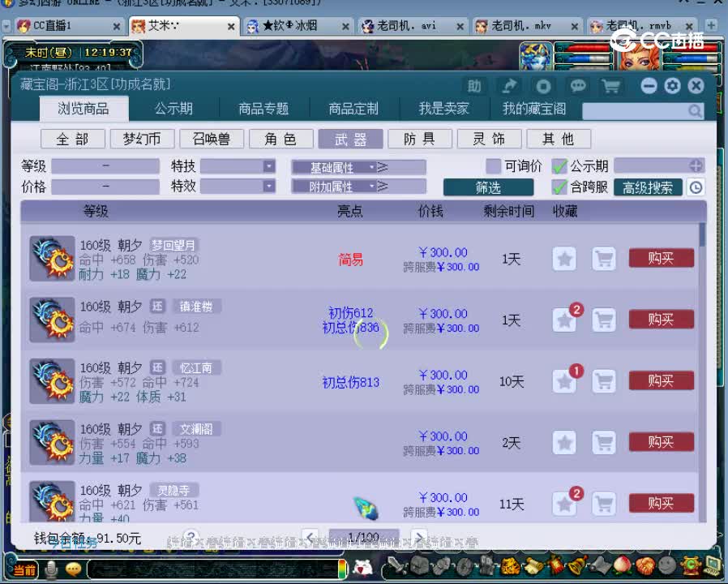The width and height of the screenshot is (728, 584).
Task: Select the 灵饰 category button
Action: coord(490,139)
